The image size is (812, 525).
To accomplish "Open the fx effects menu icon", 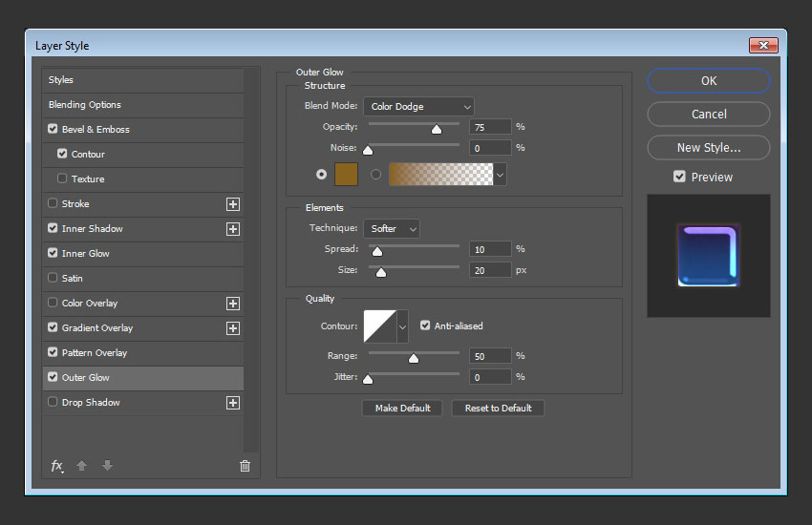I will (57, 466).
